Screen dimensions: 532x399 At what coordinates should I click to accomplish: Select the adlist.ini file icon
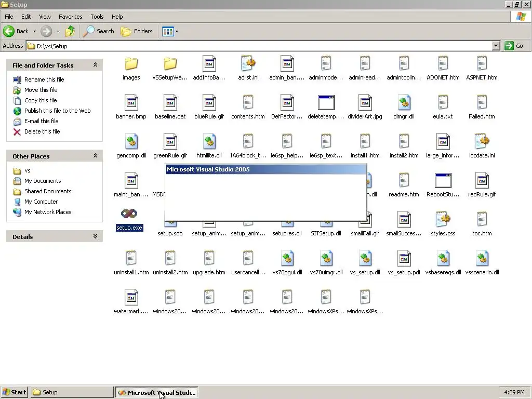click(x=248, y=63)
